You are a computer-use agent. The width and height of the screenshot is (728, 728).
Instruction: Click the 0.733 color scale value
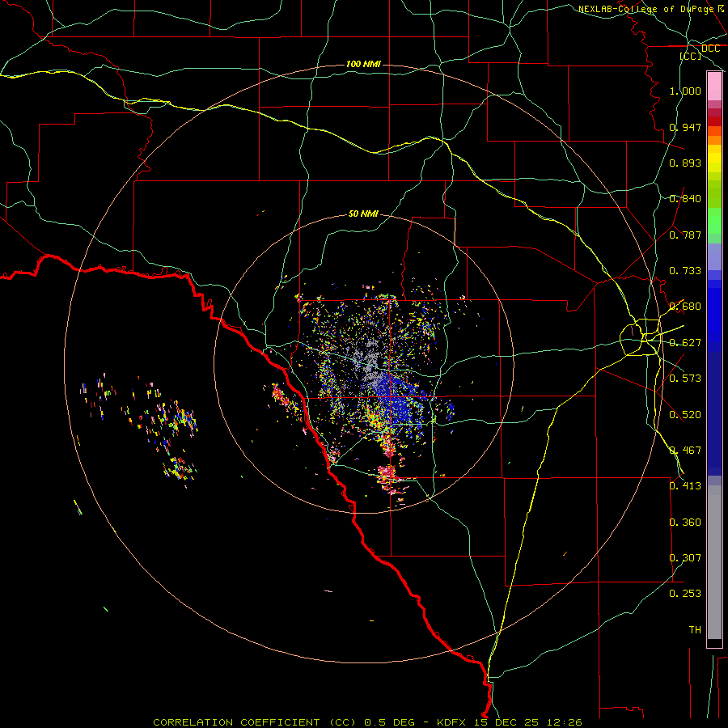(685, 271)
